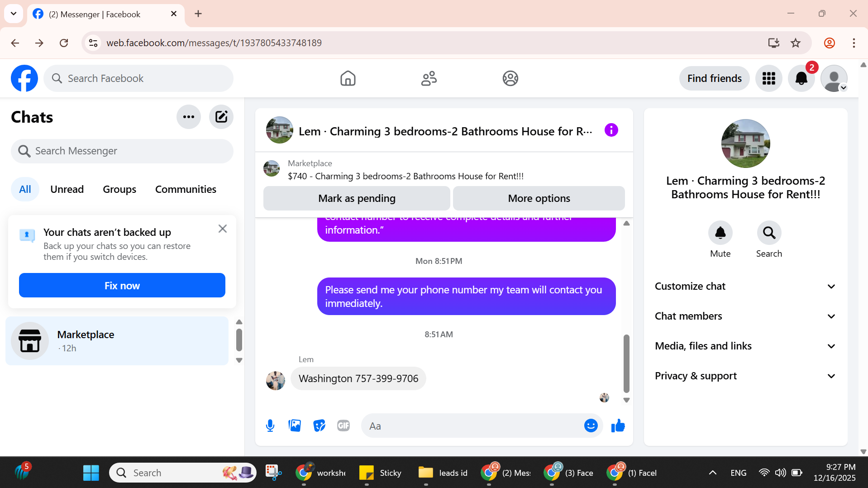Click Fix now to back up chats
Image resolution: width=868 pixels, height=488 pixels.
click(122, 285)
